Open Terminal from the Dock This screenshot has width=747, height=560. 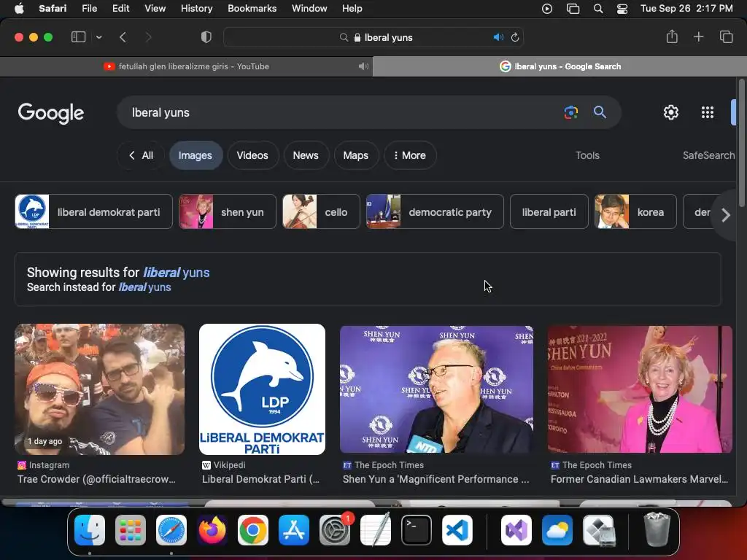click(x=417, y=530)
